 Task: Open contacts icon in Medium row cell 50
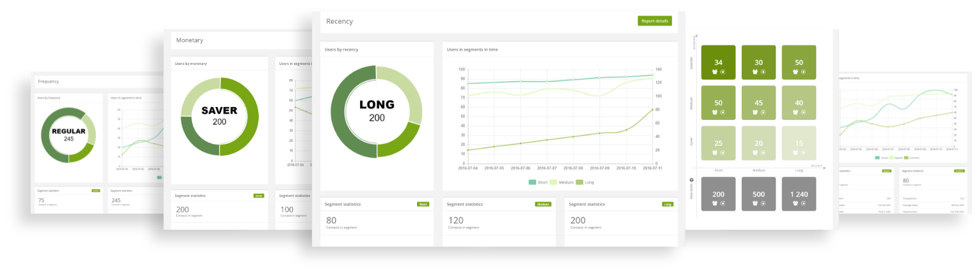pos(715,113)
